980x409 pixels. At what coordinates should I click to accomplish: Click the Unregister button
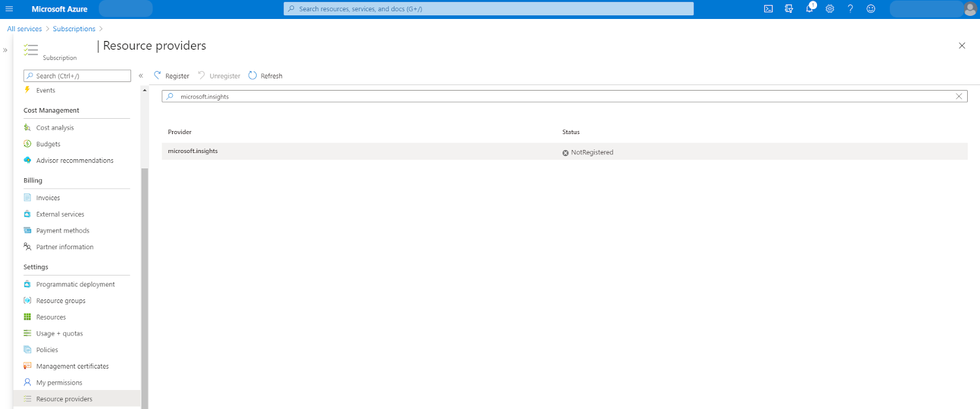219,76
